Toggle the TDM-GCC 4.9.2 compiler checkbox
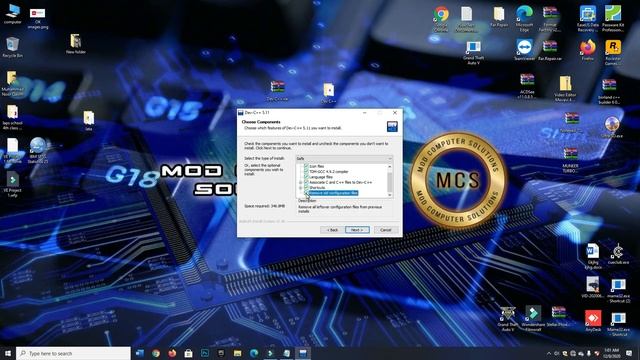Screen dimensions: 640x360 click(x=306, y=171)
